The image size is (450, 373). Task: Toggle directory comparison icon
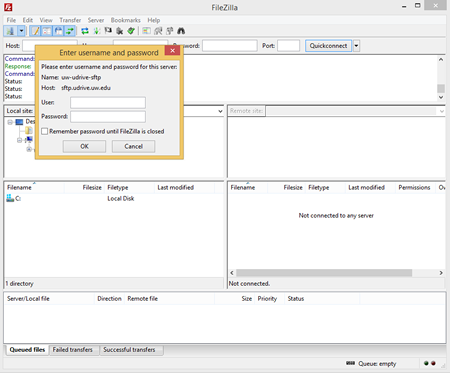click(158, 31)
